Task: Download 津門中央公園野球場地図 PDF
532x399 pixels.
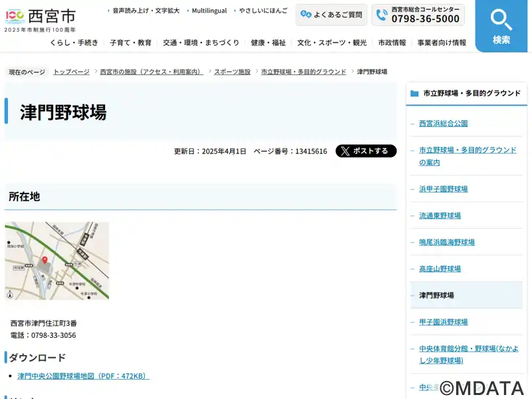Action: tap(83, 376)
